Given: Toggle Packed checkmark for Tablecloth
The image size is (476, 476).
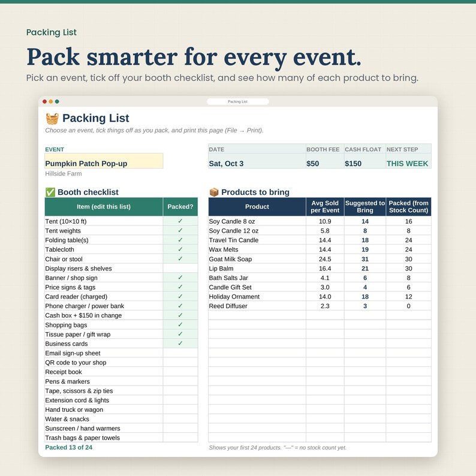Looking at the screenshot, I should tap(180, 249).
